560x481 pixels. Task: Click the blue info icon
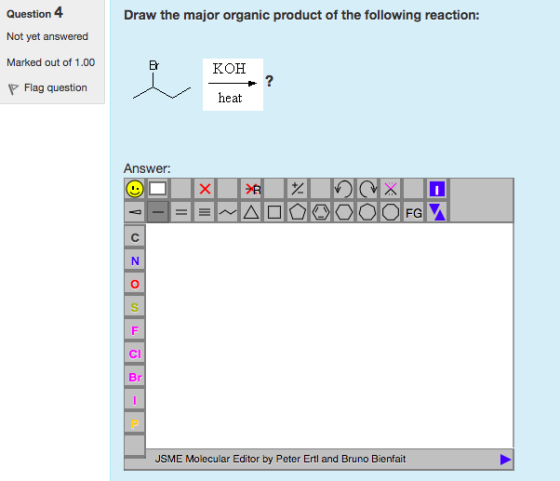coord(437,189)
